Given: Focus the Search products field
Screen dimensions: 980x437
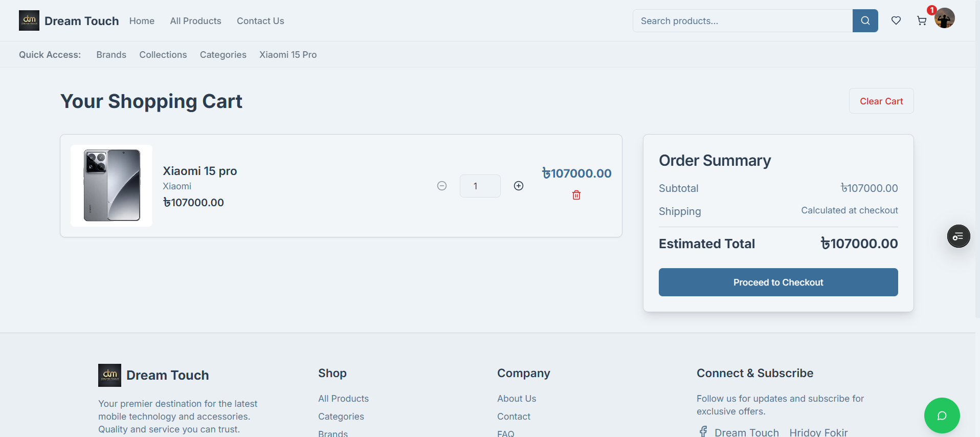Looking at the screenshot, I should (x=743, y=20).
